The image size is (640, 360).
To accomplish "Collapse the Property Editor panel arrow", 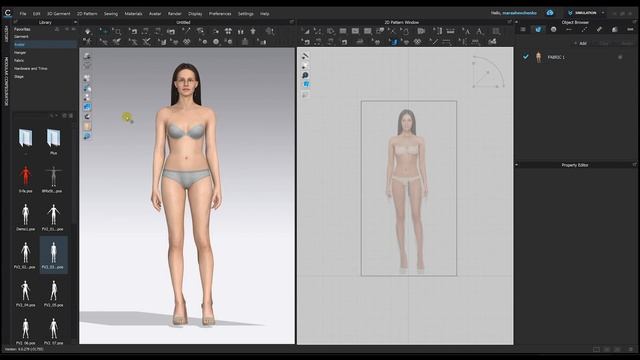I will 517,165.
